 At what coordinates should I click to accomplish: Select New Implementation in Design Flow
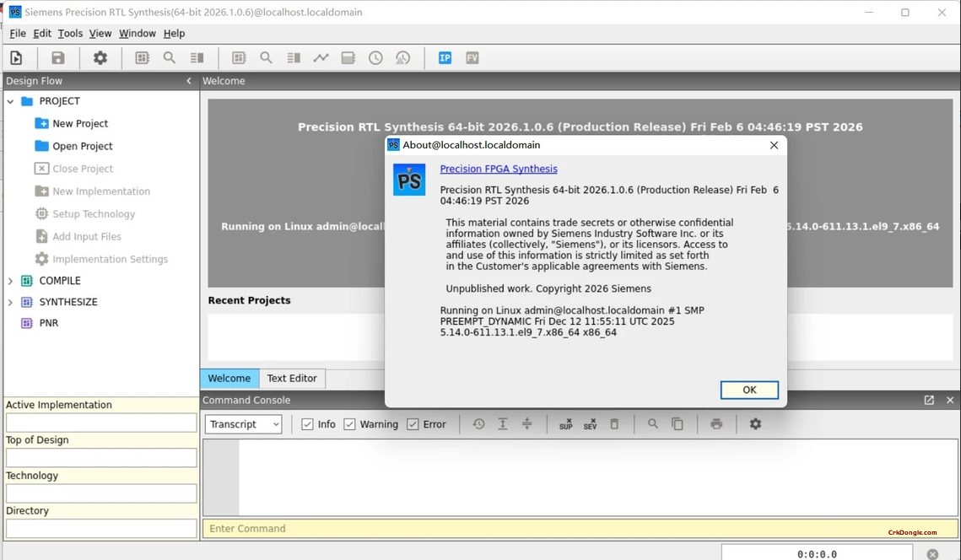coord(101,191)
